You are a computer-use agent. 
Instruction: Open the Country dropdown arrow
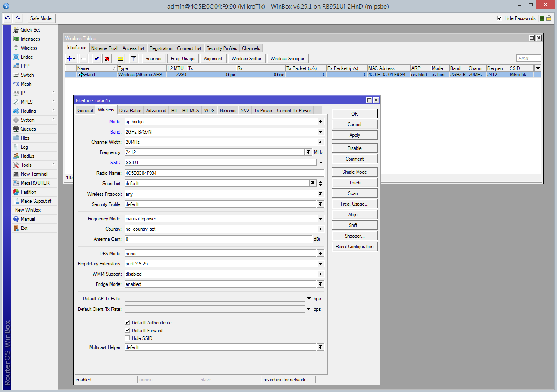point(321,229)
